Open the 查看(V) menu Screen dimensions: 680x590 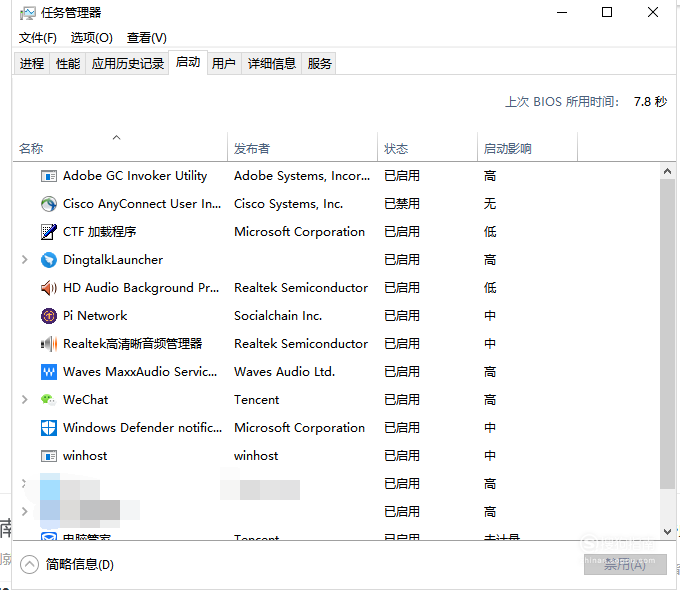[x=147, y=38]
